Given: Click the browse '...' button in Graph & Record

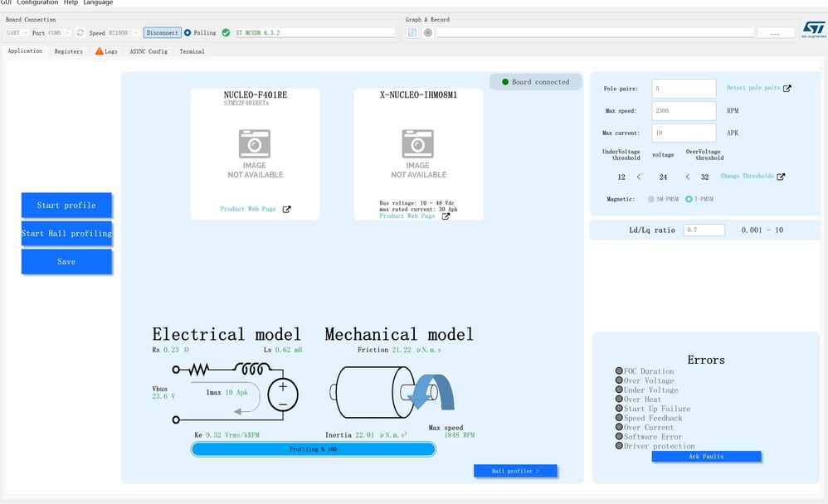Looking at the screenshot, I should pyautogui.click(x=775, y=32).
